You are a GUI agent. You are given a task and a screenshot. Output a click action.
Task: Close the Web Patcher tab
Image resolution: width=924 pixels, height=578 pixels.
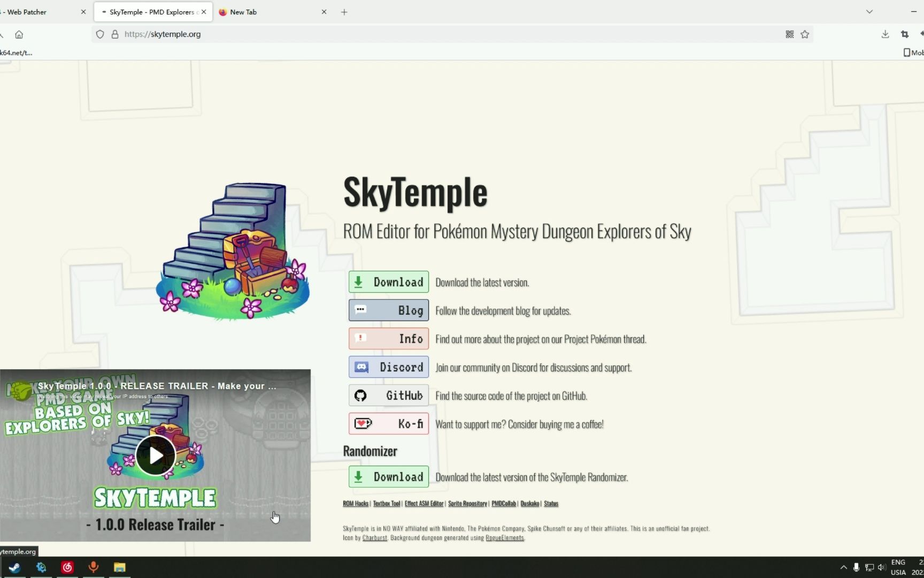[83, 12]
